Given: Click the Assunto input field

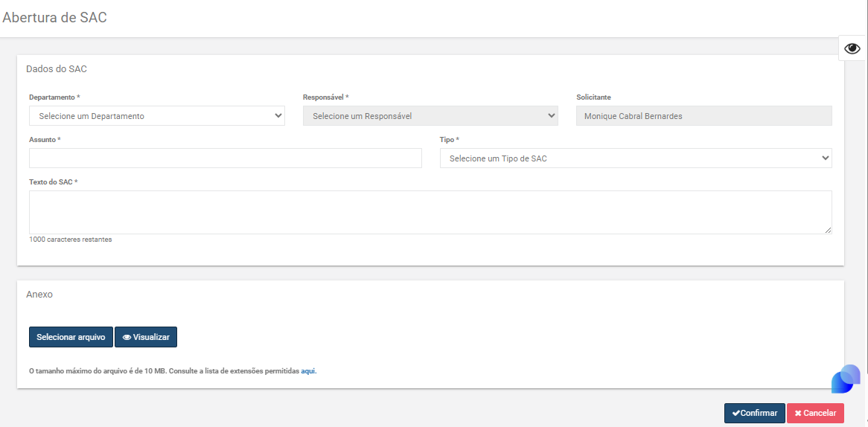Looking at the screenshot, I should [226, 158].
